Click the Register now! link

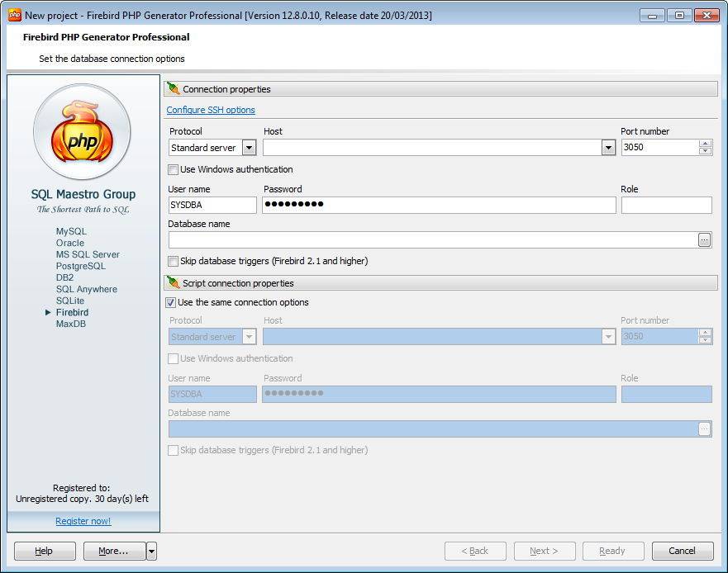click(83, 521)
